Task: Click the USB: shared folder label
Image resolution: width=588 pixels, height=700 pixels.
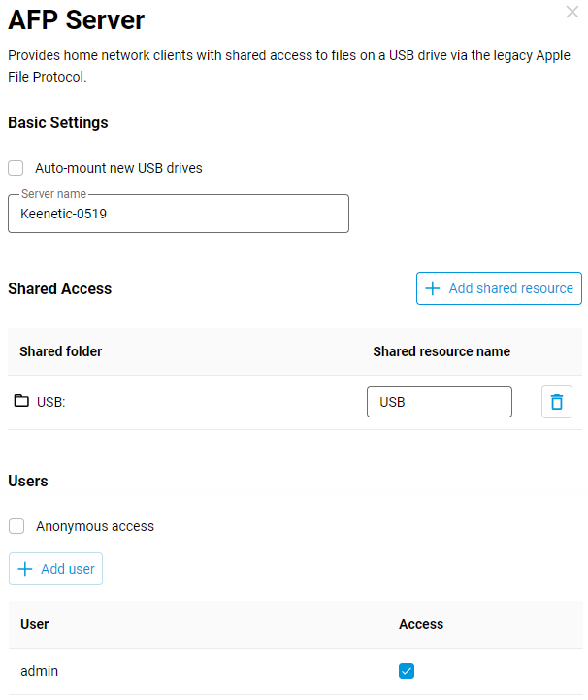Action: 50,402
